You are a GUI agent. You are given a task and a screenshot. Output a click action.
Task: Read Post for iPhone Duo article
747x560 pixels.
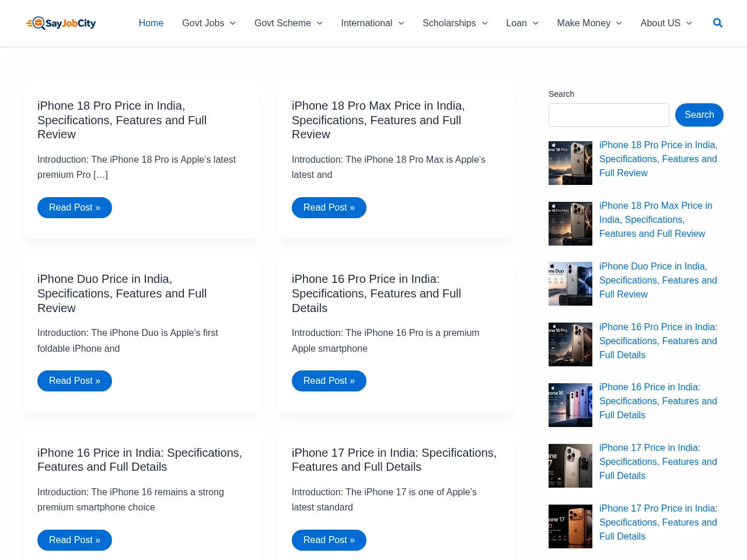point(75,381)
